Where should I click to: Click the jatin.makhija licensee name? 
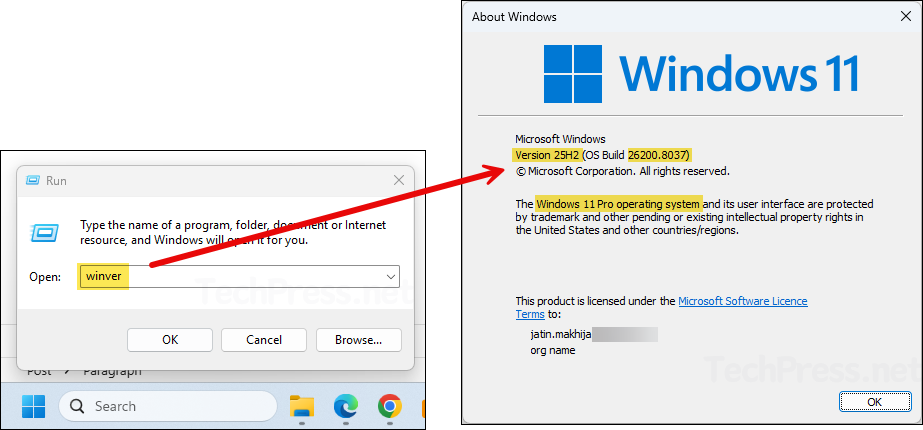(560, 335)
